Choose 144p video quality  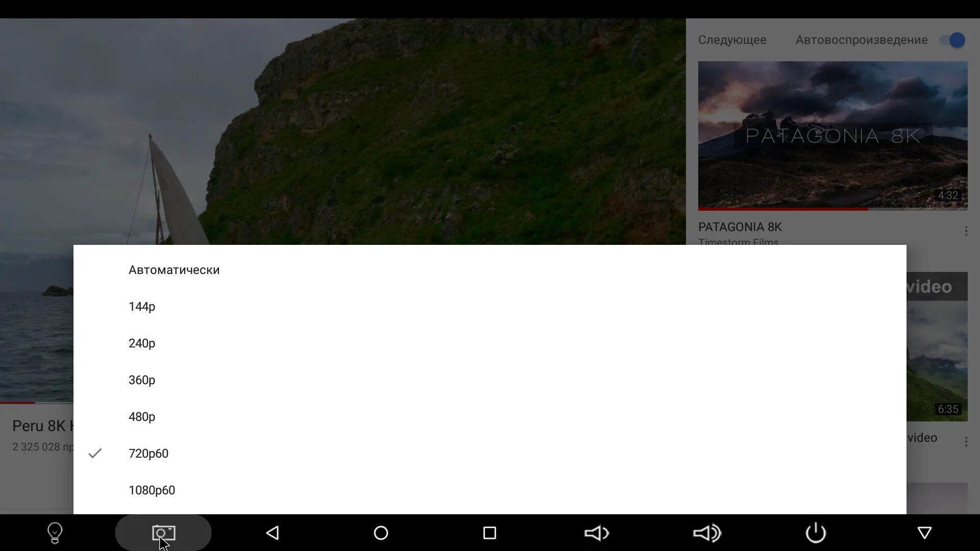tap(490, 307)
